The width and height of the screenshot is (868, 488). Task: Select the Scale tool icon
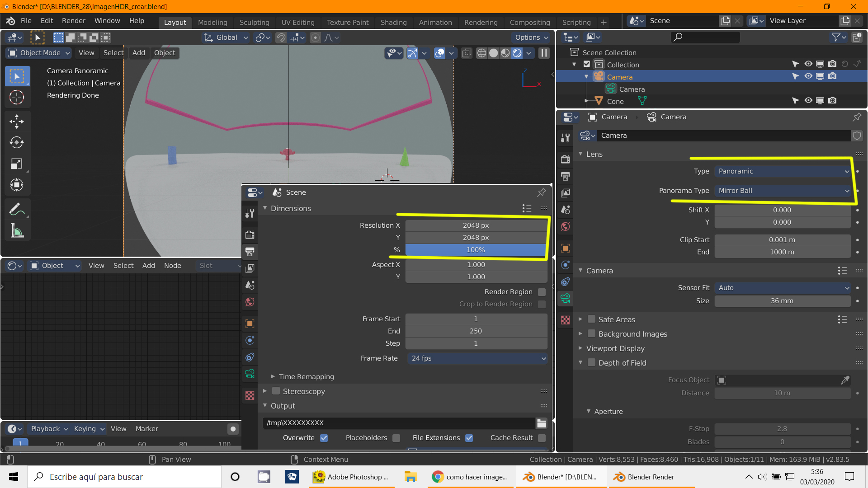click(x=17, y=164)
